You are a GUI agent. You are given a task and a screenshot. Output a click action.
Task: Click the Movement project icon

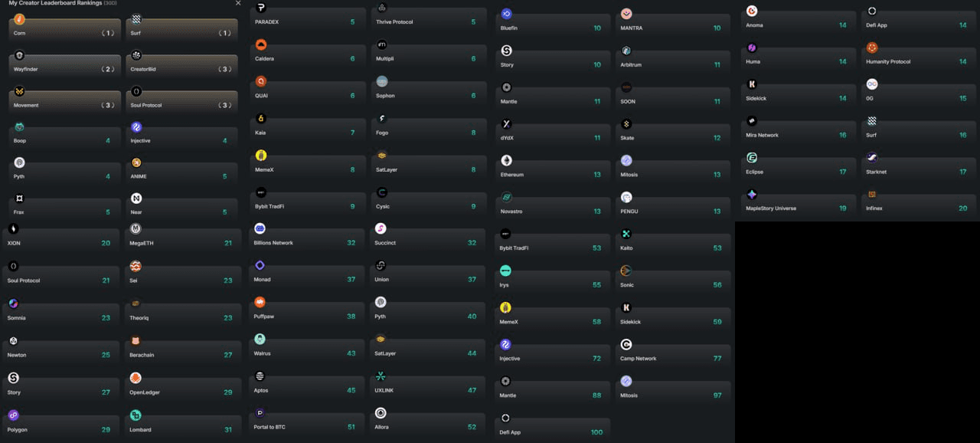coord(19,91)
